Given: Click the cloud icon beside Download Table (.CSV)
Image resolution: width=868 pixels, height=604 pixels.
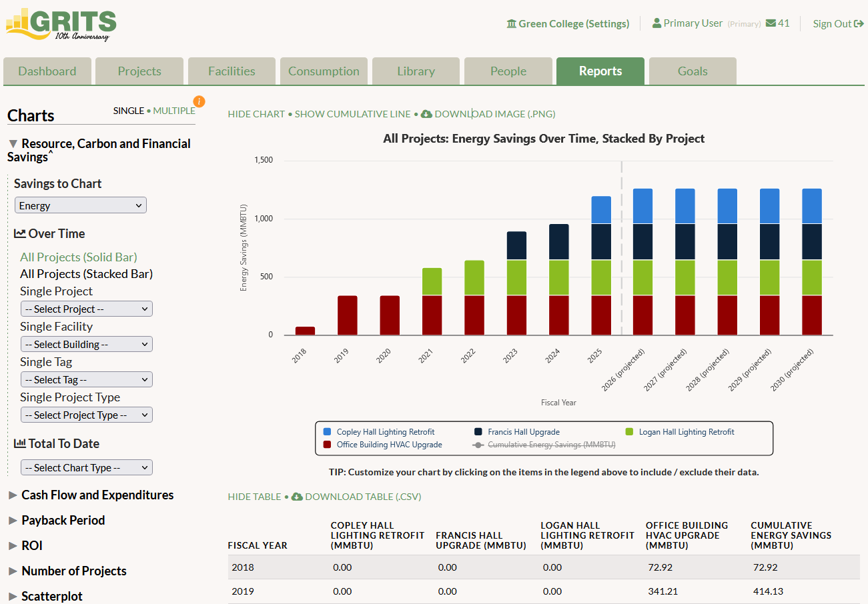Looking at the screenshot, I should (297, 497).
